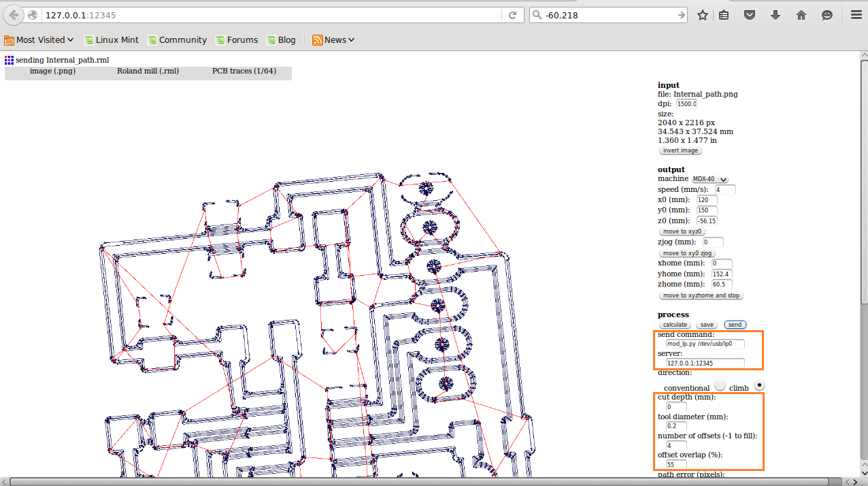Image resolution: width=868 pixels, height=486 pixels.
Task: Click the send command field
Action: tap(705, 344)
